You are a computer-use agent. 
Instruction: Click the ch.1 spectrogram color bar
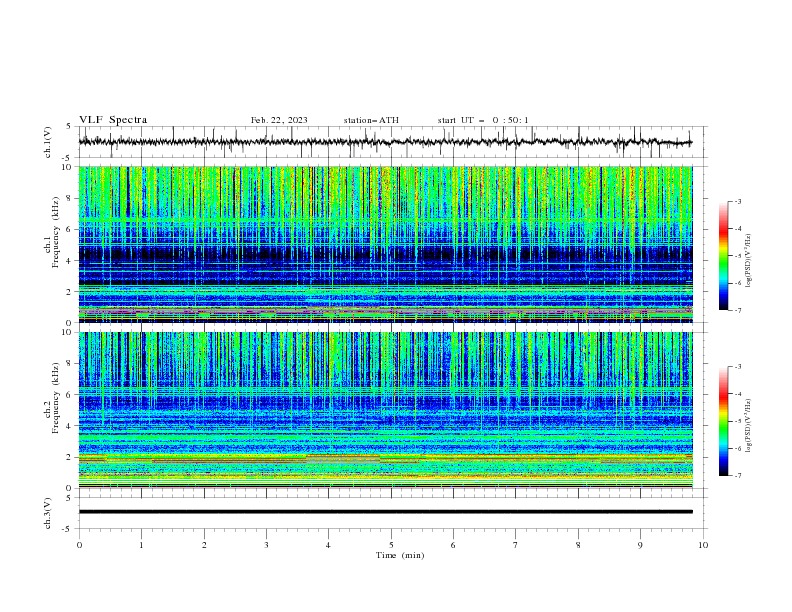tap(723, 256)
